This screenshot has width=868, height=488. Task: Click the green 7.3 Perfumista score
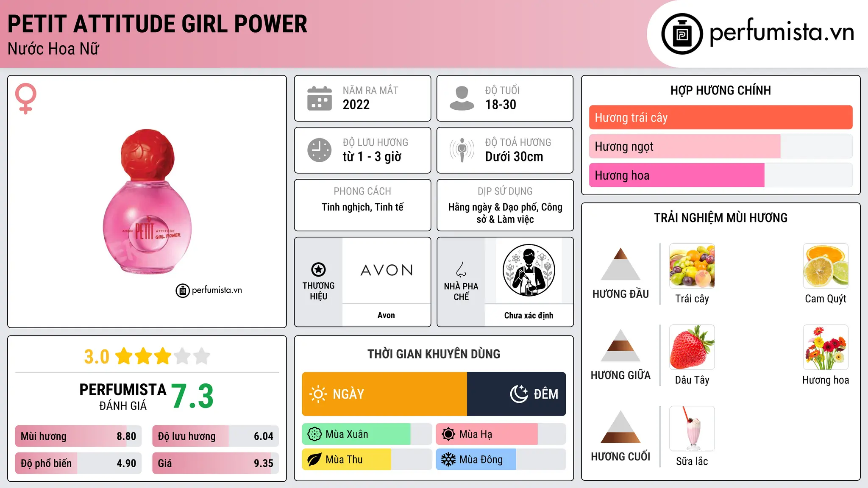tap(192, 396)
